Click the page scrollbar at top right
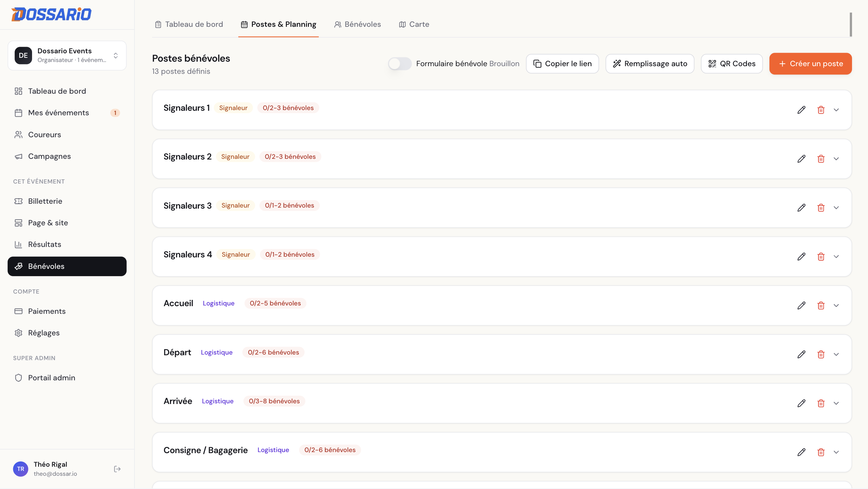This screenshot has width=868, height=489. tap(851, 24)
